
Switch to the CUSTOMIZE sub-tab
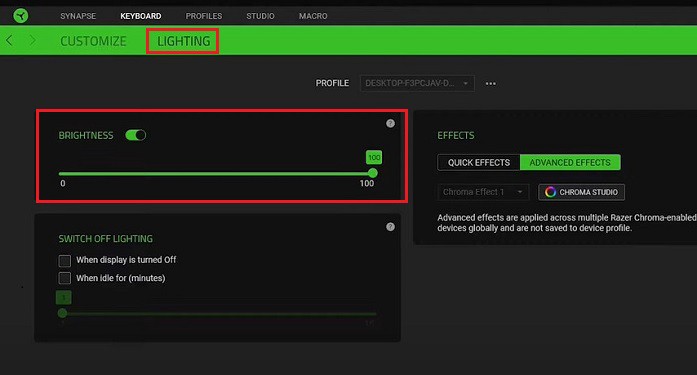93,41
